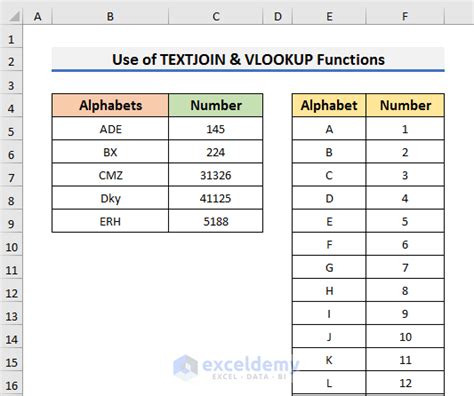
Task: Select cell containing 'CMZ'
Action: tap(110, 175)
